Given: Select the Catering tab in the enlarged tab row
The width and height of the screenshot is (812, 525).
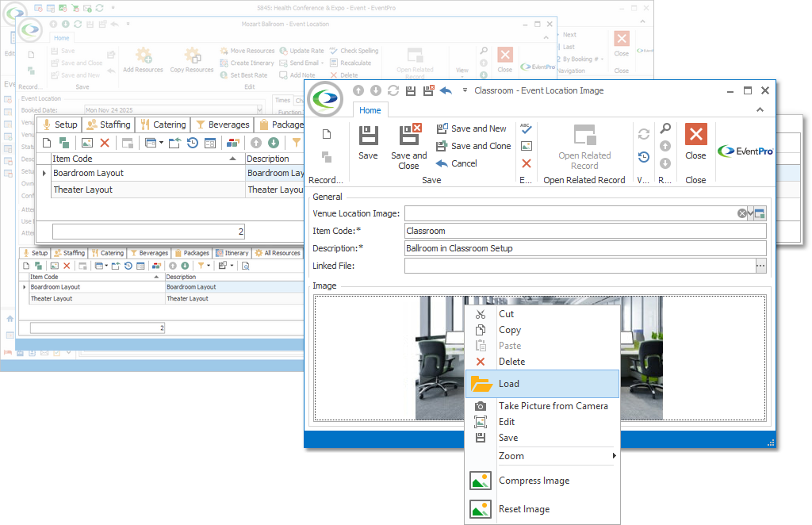Looking at the screenshot, I should coord(163,125).
